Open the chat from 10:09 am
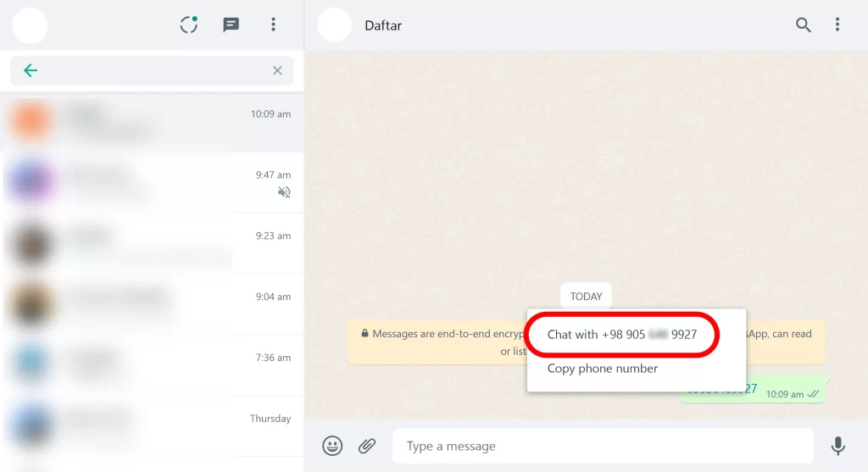The width and height of the screenshot is (868, 472). click(x=153, y=123)
